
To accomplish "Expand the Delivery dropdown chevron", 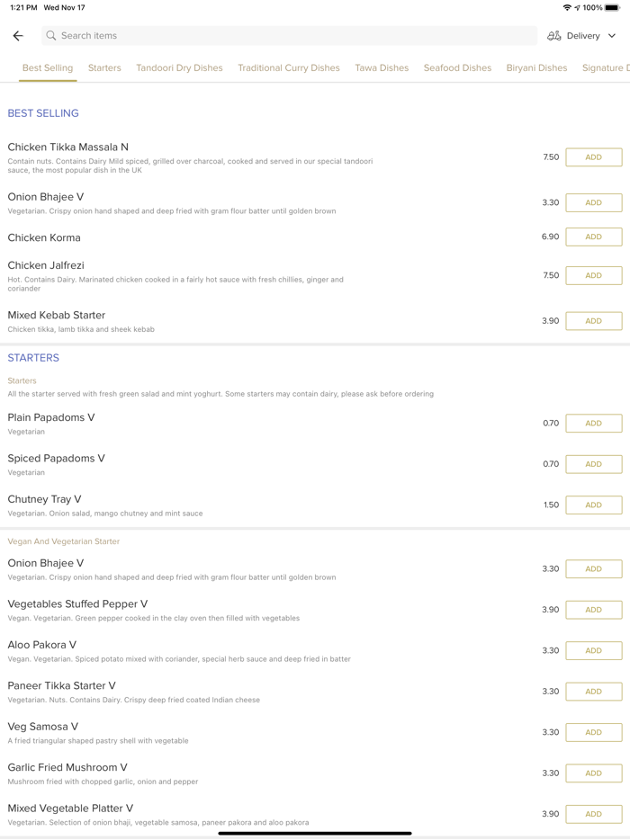I will coord(612,36).
